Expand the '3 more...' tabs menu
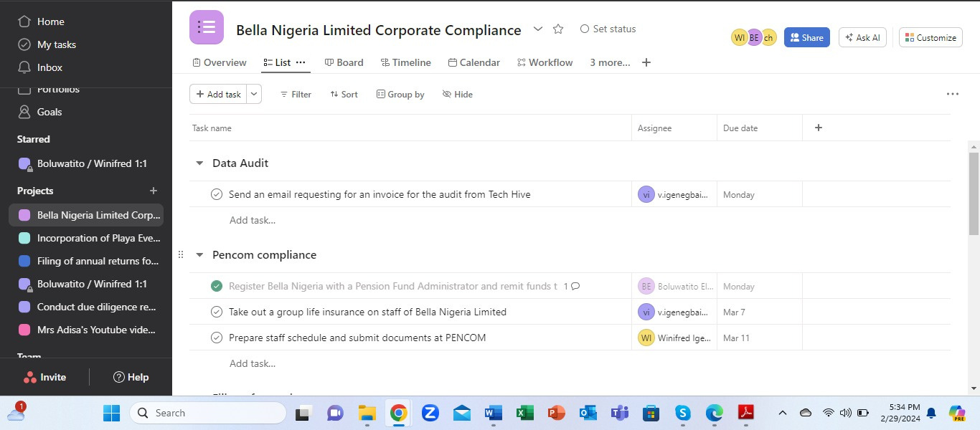The height and width of the screenshot is (430, 980). [x=610, y=62]
